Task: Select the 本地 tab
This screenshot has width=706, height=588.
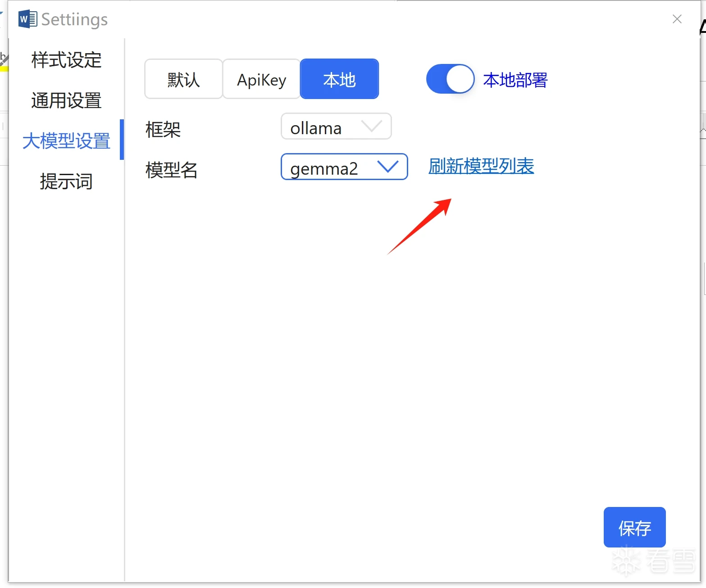Action: (x=339, y=79)
